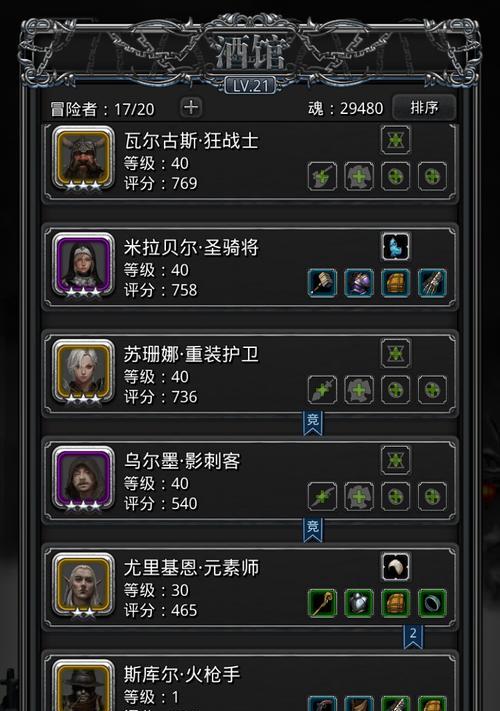
Task: Tap the number 2 team flag badge
Action: (413, 636)
